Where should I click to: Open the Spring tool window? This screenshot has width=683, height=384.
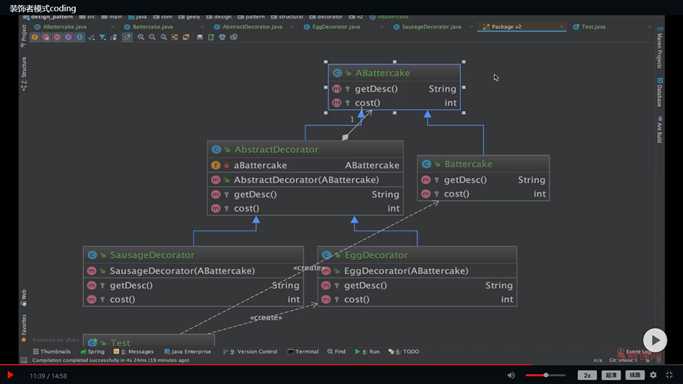[92, 351]
